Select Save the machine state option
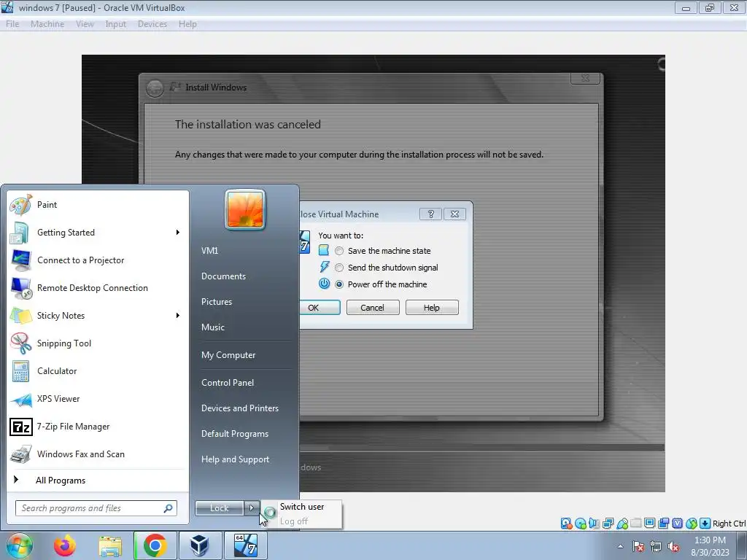The image size is (747, 560). [x=339, y=251]
